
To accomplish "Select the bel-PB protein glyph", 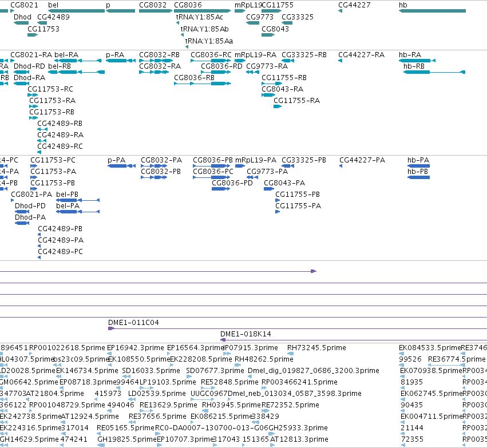I will (78, 200).
